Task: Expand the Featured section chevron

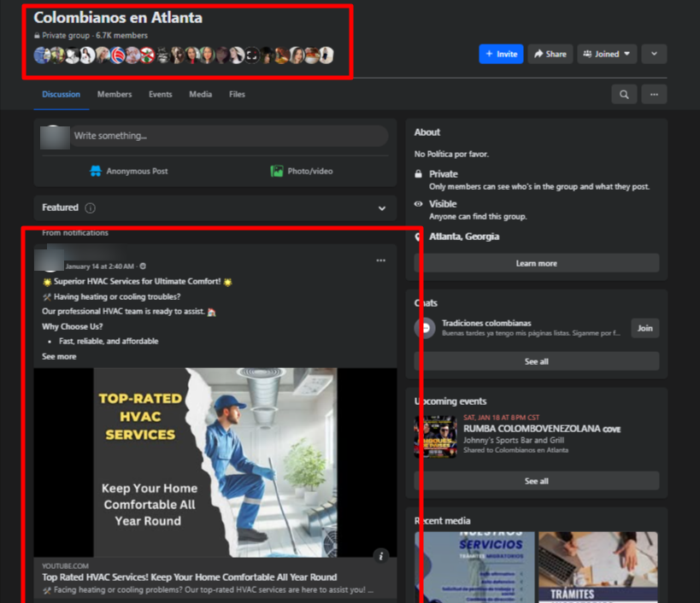Action: (381, 208)
